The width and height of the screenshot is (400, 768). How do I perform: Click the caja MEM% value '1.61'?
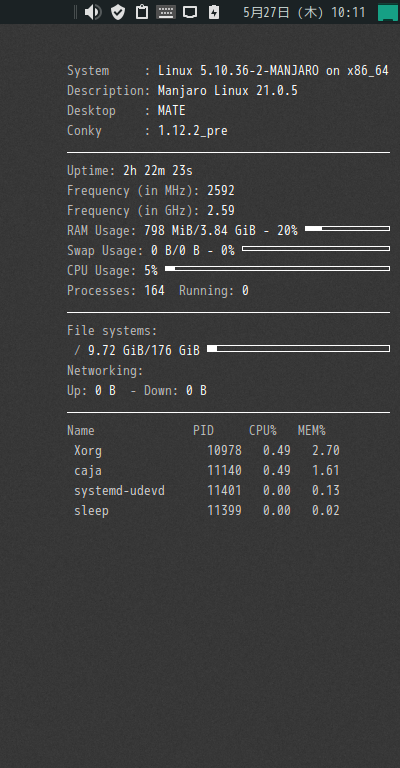click(326, 471)
